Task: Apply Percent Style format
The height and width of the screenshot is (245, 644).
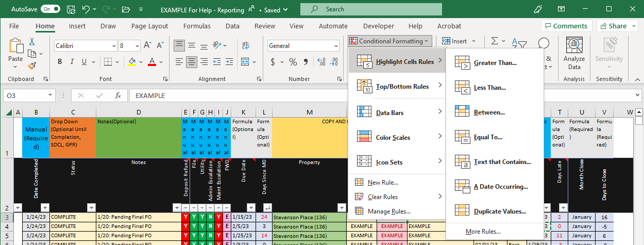Action: point(293,62)
